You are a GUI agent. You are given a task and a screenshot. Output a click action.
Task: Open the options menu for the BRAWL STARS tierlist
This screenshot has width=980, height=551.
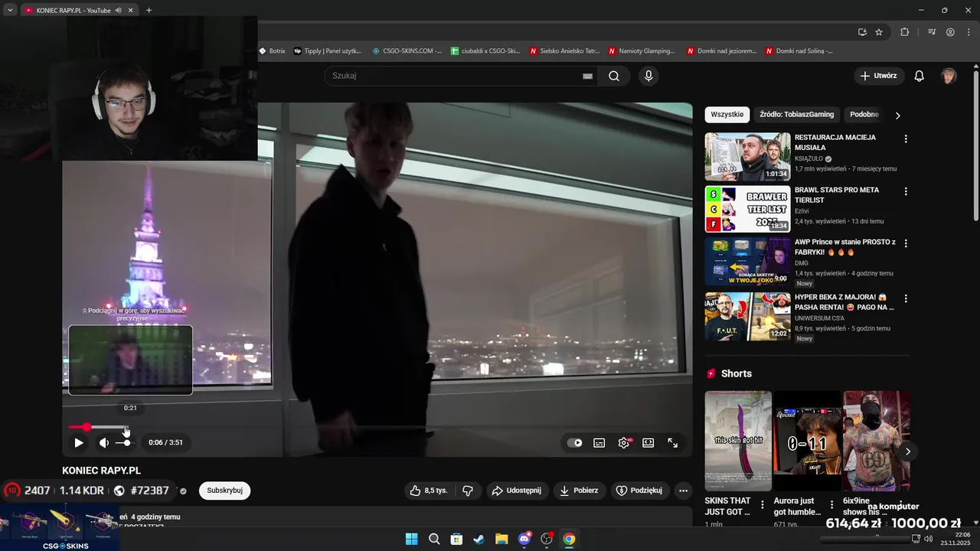tap(906, 191)
